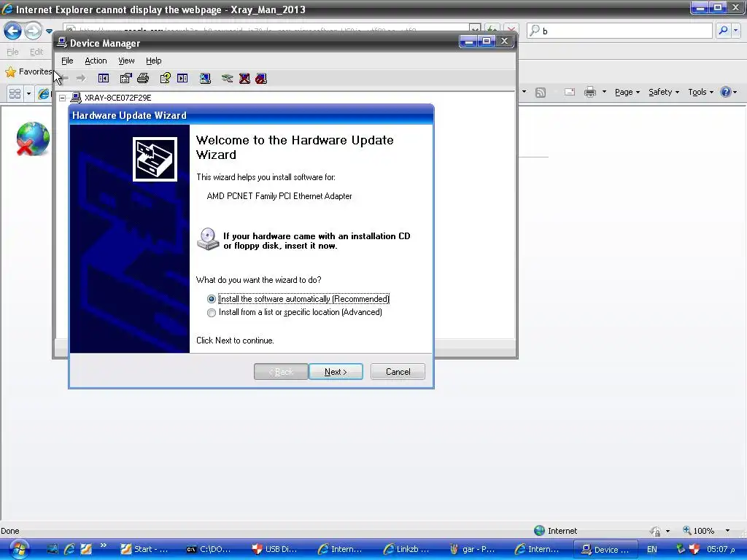Click Cancel in Hardware Update Wizard
The height and width of the screenshot is (560, 747).
coord(398,372)
